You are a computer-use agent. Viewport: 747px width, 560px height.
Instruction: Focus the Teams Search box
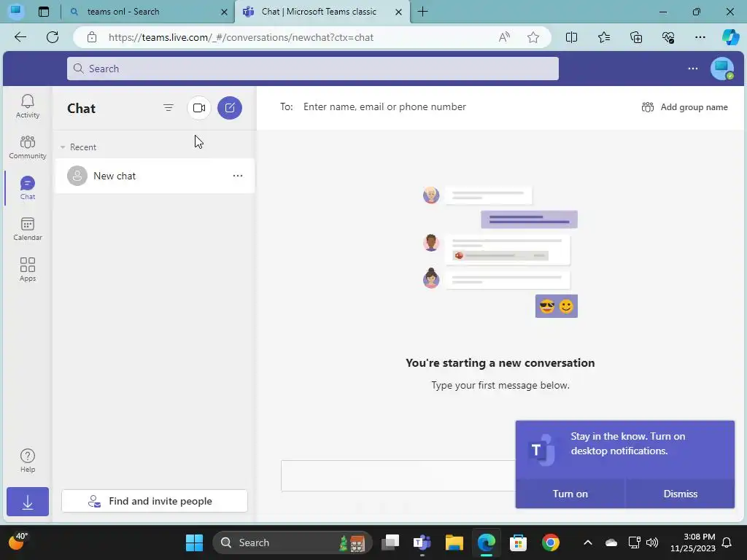click(x=312, y=69)
